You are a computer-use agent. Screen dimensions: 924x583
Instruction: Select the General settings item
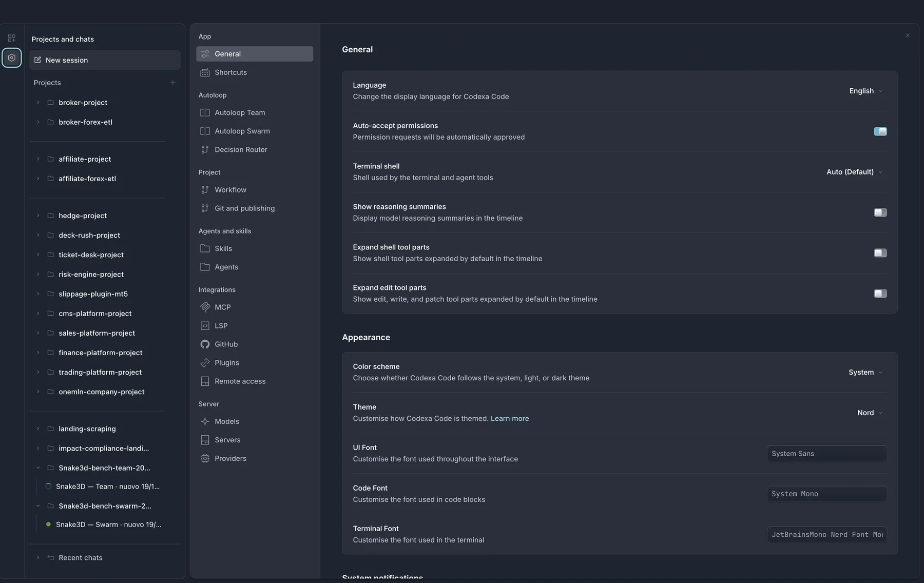click(255, 54)
